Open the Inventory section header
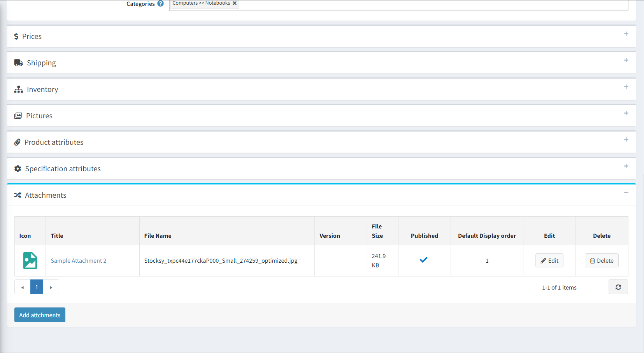The width and height of the screenshot is (644, 353). point(321,89)
